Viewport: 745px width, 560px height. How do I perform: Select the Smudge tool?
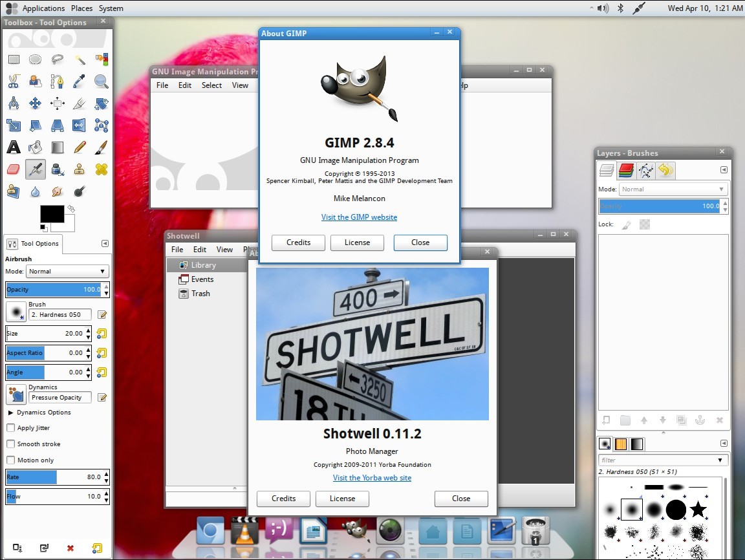pyautogui.click(x=58, y=191)
